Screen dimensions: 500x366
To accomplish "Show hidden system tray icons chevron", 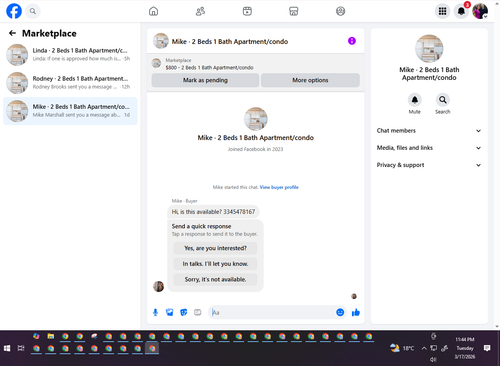I will click(424, 348).
